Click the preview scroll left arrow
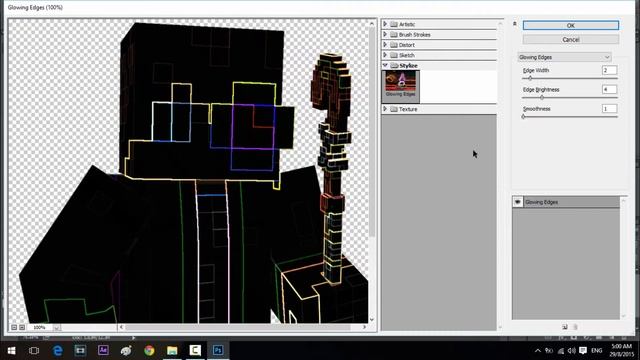This screenshot has height=360, width=640. coord(121,327)
